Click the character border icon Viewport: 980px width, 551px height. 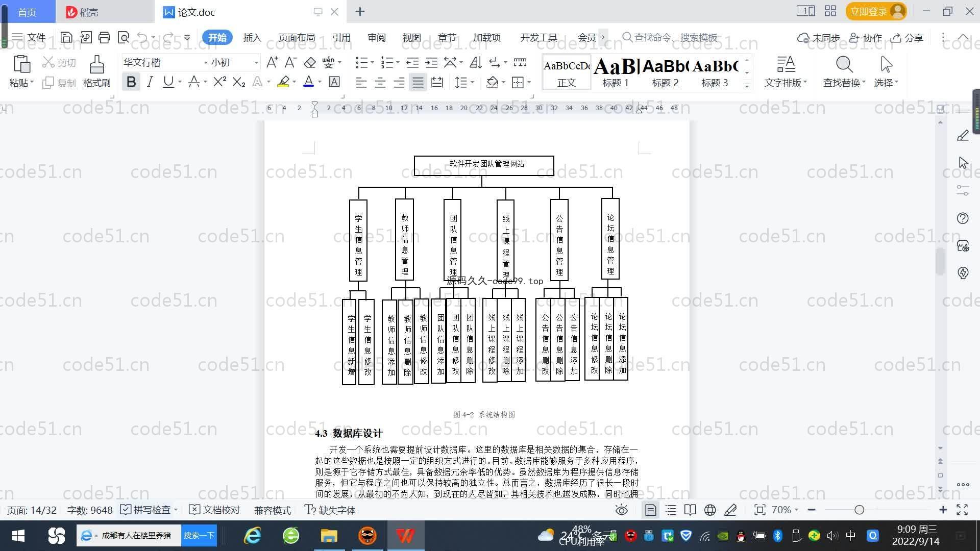click(334, 82)
